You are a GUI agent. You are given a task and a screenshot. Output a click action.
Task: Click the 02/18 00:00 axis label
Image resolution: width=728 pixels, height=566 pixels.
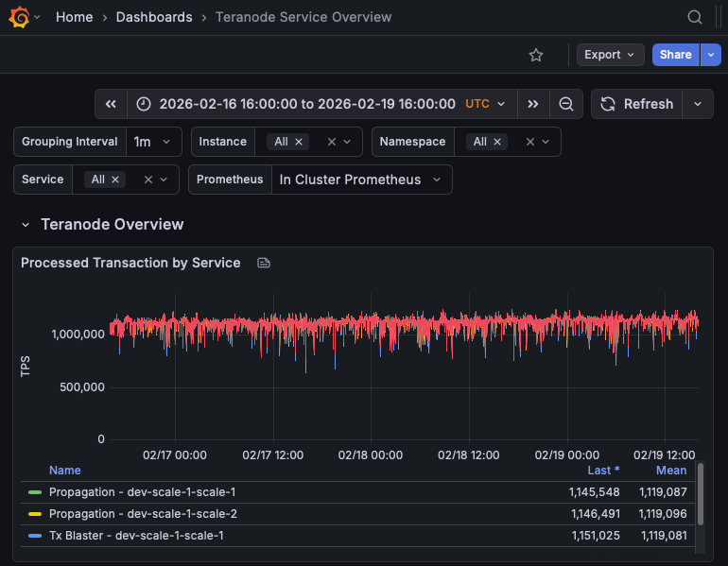tap(371, 455)
